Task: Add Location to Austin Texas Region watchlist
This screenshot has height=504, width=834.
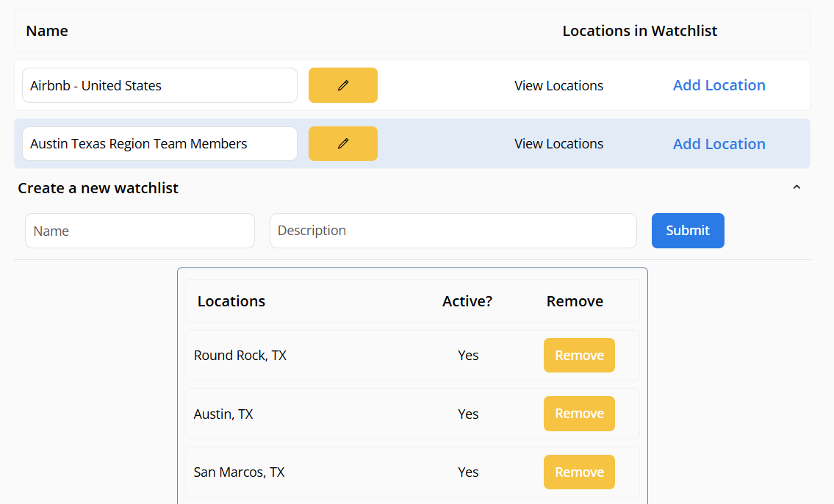Action: point(719,144)
